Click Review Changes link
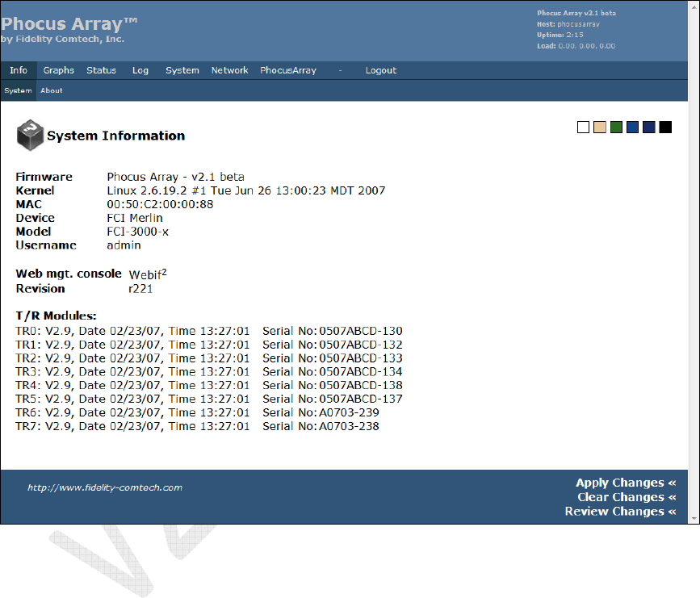Image resolution: width=700 pixels, height=598 pixels. (621, 511)
